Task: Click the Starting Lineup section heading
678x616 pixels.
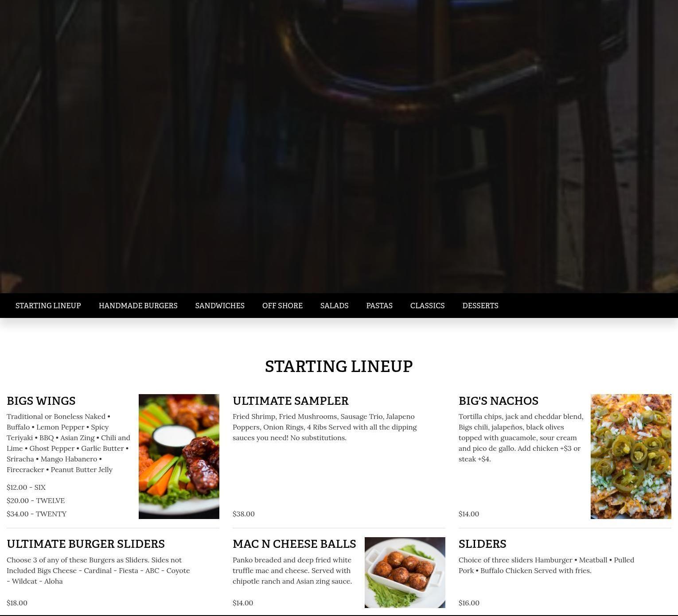Action: (x=339, y=366)
